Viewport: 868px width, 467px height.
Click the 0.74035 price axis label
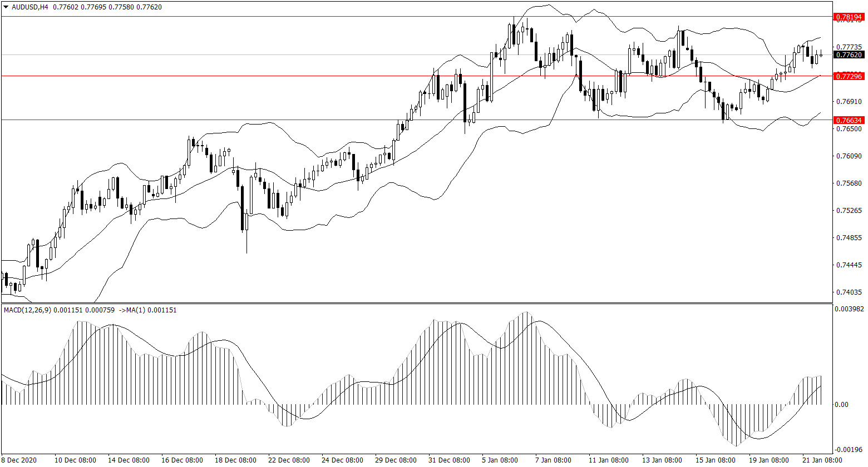(849, 292)
